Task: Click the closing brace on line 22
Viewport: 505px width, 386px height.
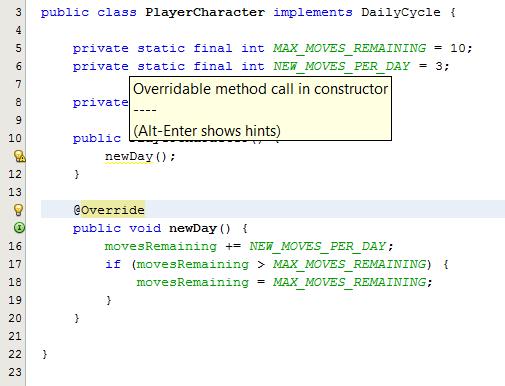Action: click(x=45, y=354)
